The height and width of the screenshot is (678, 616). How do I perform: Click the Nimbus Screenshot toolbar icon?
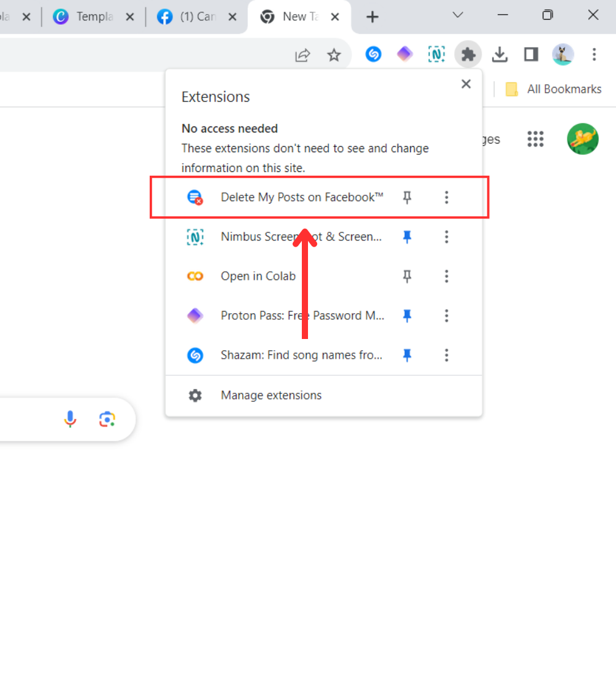437,54
